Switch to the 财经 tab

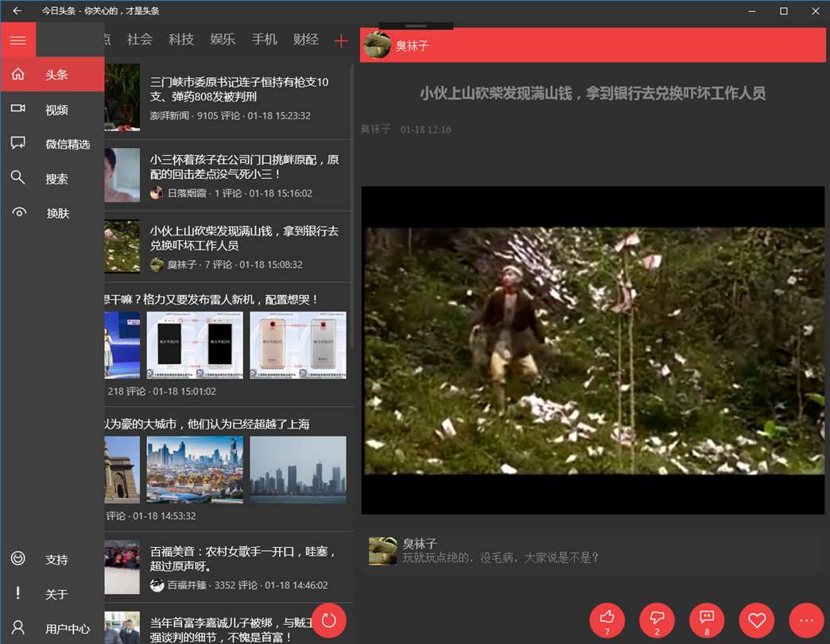tap(305, 39)
